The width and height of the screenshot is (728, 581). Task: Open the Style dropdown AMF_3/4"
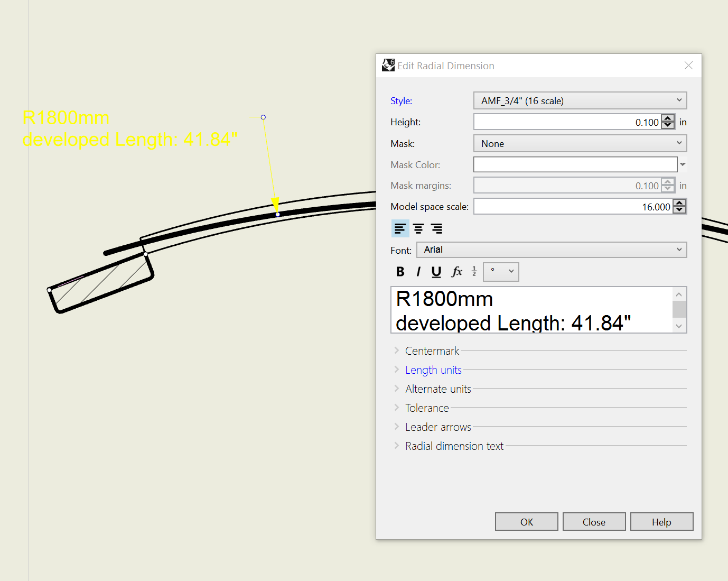580,100
